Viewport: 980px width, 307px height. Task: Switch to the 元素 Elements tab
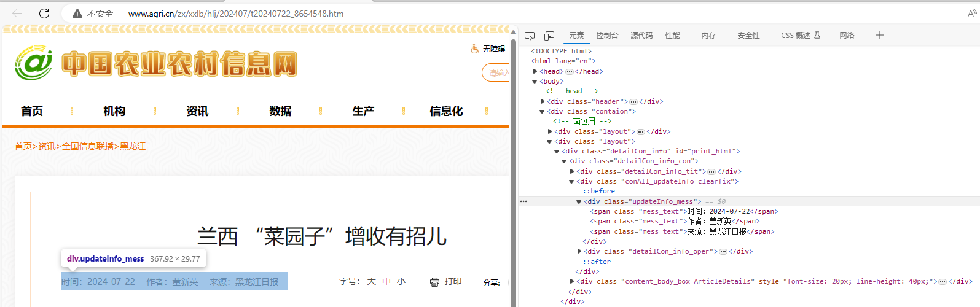click(576, 36)
